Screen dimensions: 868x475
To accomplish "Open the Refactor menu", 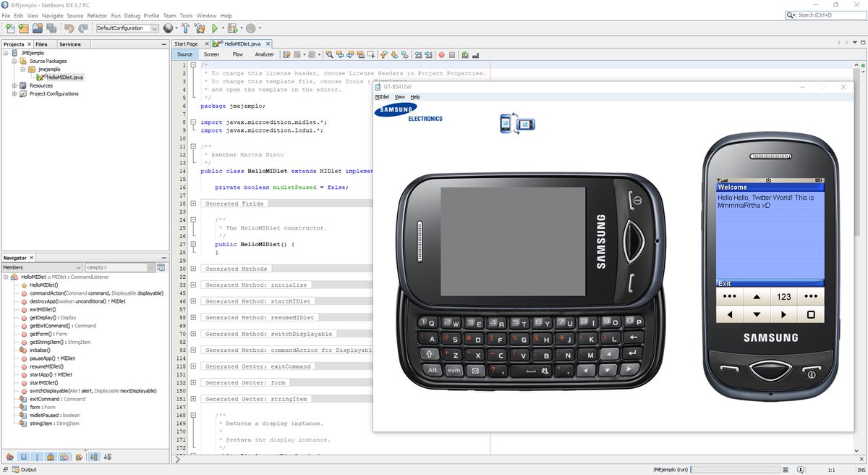I will click(x=97, y=15).
